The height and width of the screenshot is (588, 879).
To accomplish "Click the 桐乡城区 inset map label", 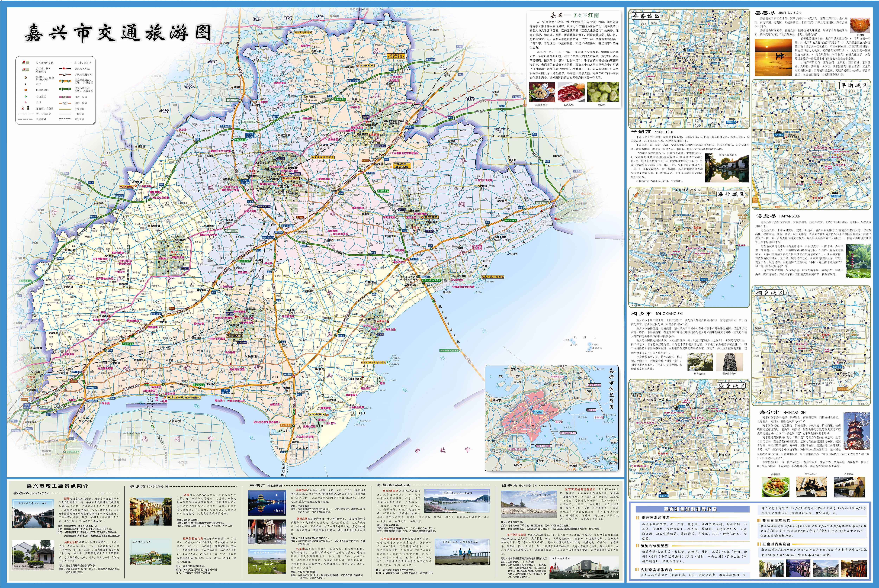I will (769, 292).
